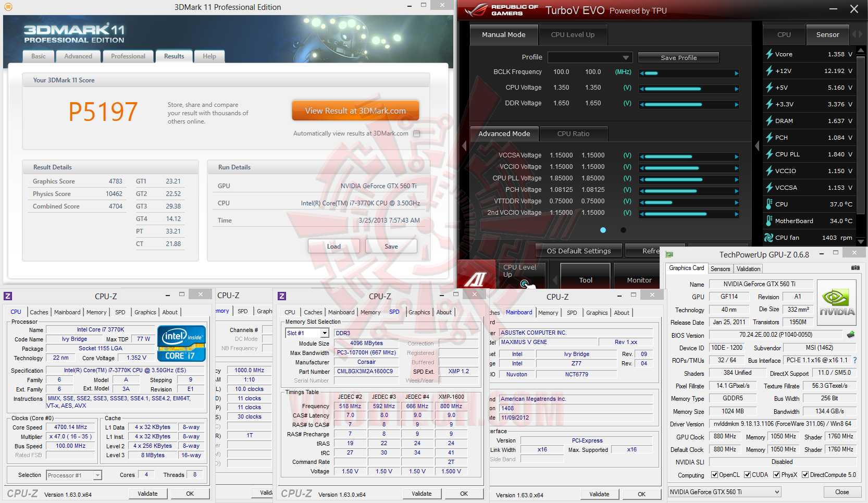
Task: Toggle the OpenCL checkbox in GPU-Z
Action: click(715, 475)
